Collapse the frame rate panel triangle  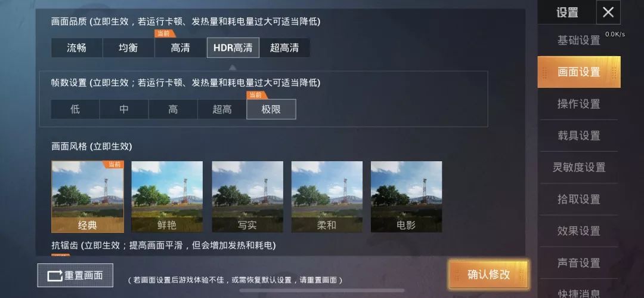coord(233,67)
